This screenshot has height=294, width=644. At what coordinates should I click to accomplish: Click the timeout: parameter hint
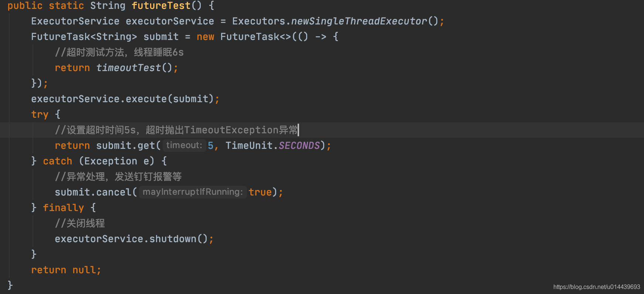tap(184, 145)
